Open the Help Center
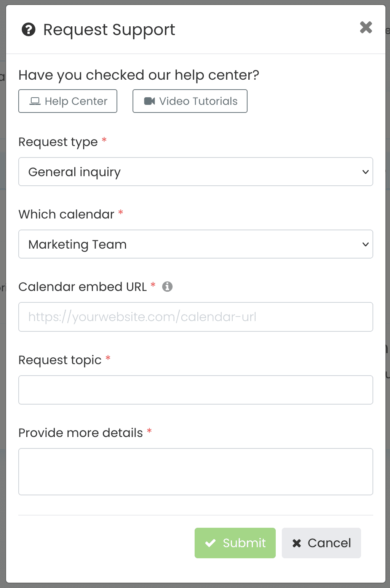 (x=68, y=101)
